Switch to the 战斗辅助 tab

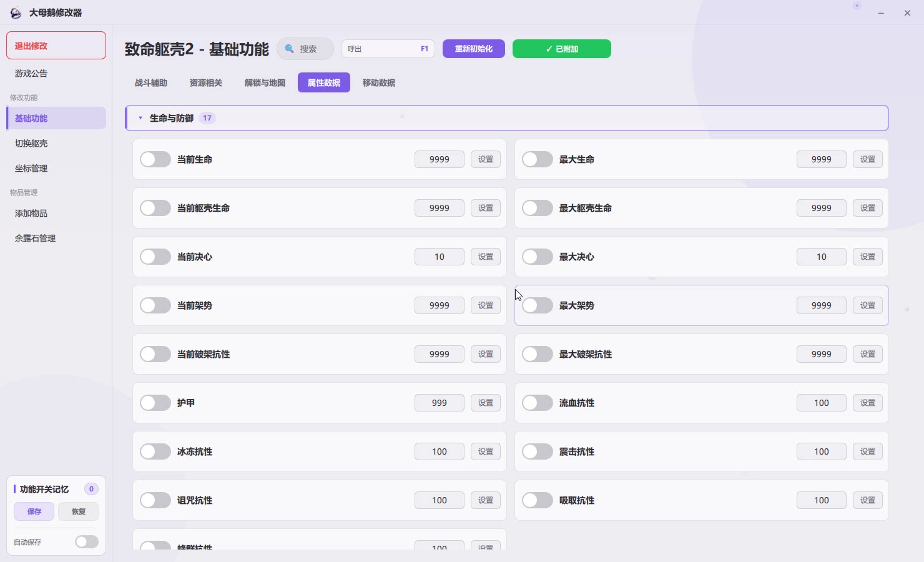(x=151, y=82)
